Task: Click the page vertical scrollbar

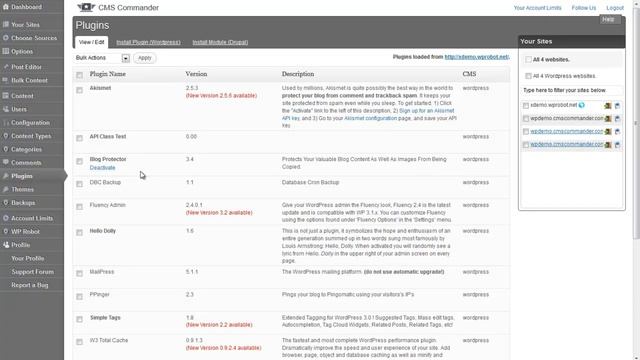Action: pos(636,122)
